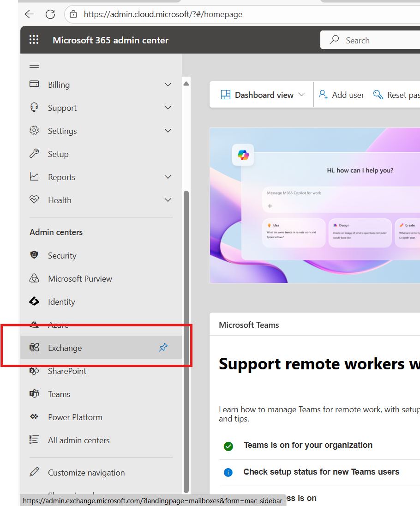Open the Teams admin center

[59, 394]
